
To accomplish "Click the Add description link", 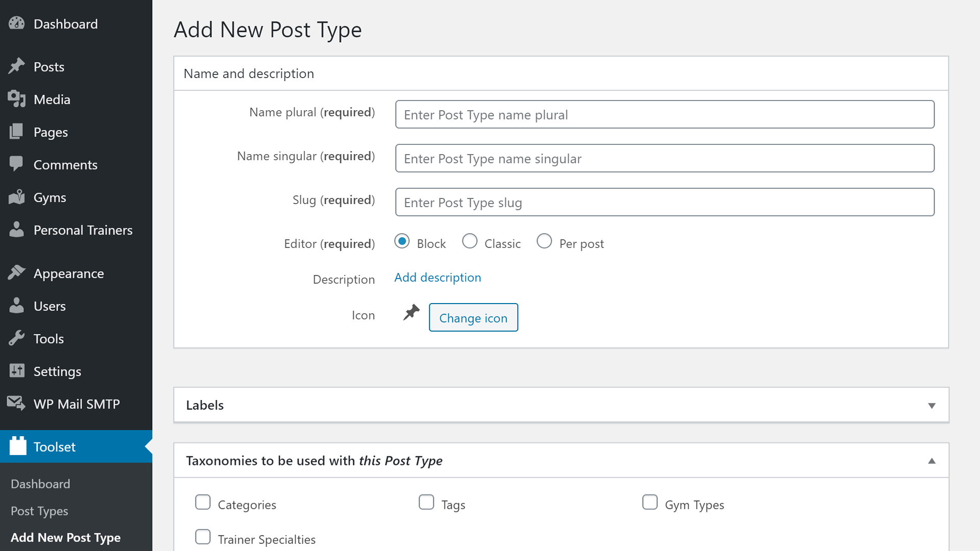I will [x=437, y=277].
